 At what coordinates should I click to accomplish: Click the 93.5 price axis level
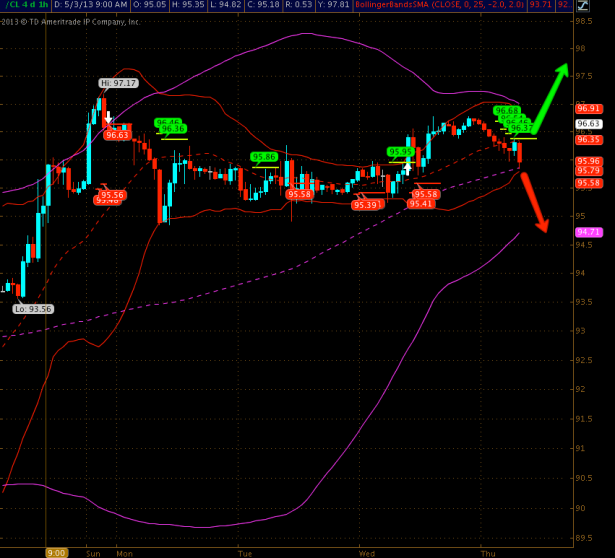pos(584,302)
